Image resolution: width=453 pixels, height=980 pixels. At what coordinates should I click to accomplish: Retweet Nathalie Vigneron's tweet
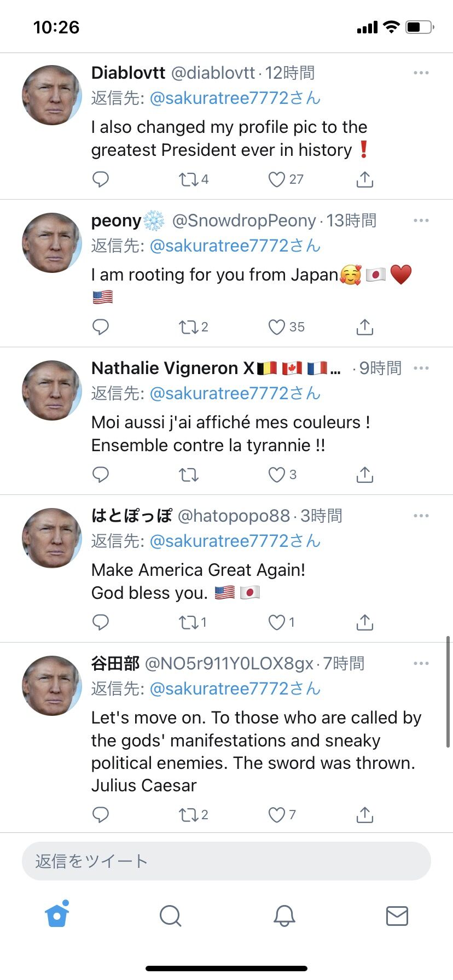pyautogui.click(x=189, y=475)
